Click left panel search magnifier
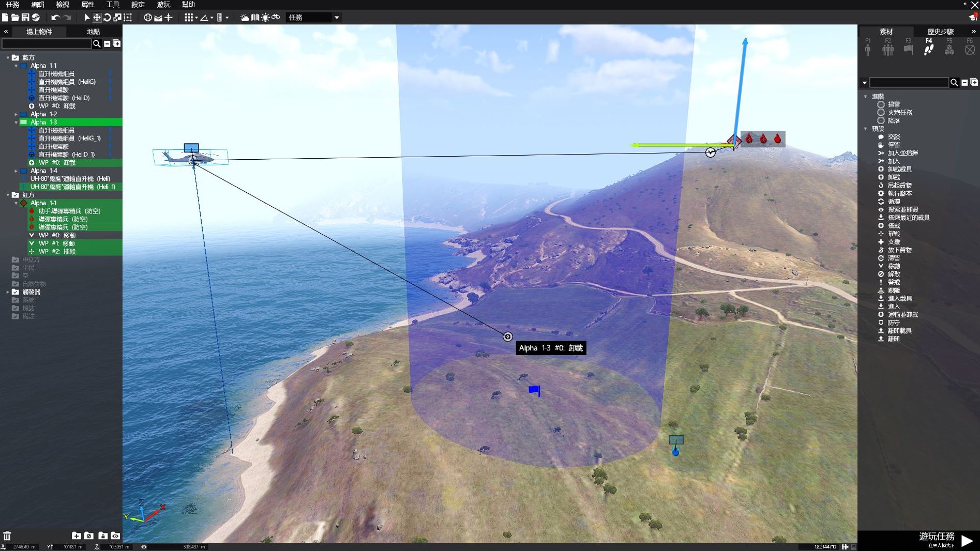This screenshot has width=980, height=551. (x=97, y=44)
